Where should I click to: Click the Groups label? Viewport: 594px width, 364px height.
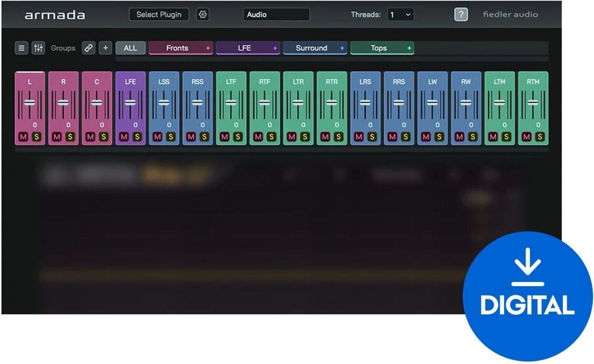pyautogui.click(x=63, y=48)
